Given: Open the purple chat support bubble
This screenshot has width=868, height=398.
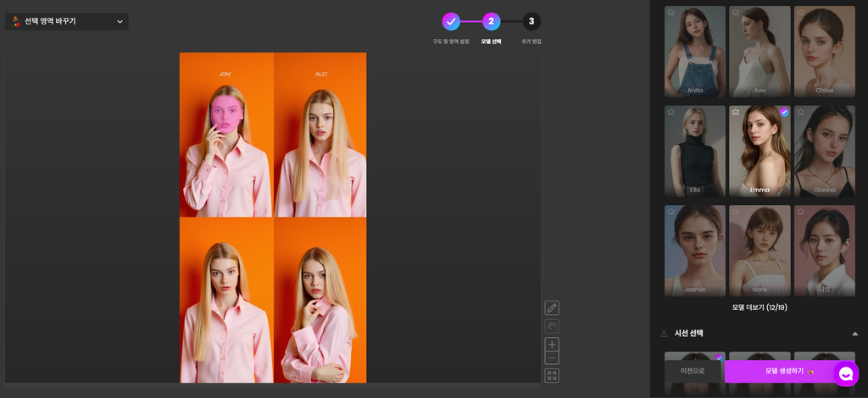Looking at the screenshot, I should coord(846,374).
